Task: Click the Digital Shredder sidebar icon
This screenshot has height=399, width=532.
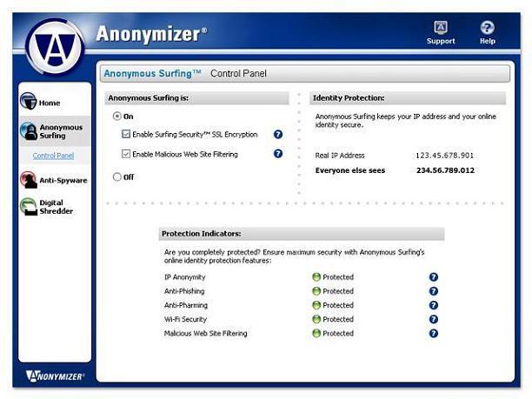Action: (x=29, y=206)
